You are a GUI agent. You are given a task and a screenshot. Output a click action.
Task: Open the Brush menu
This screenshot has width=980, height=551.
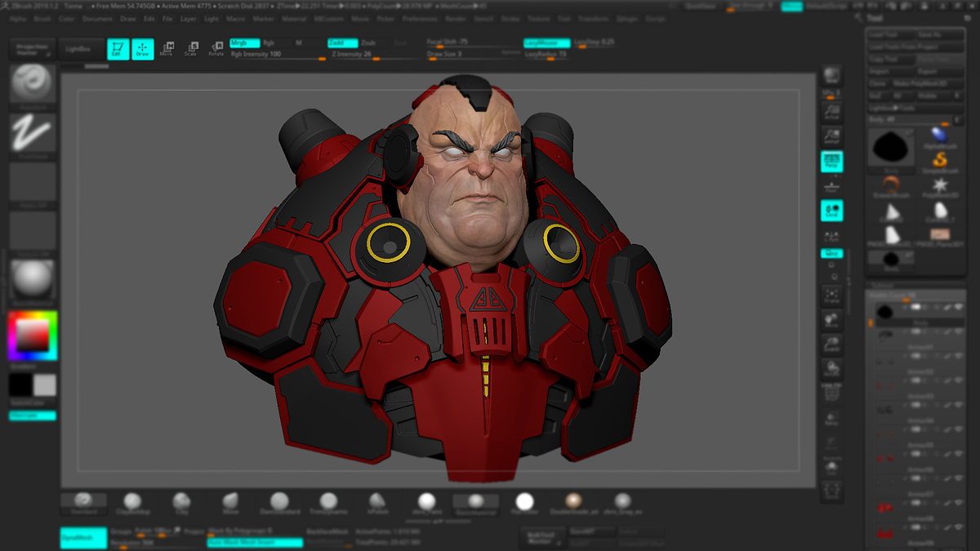coord(42,18)
